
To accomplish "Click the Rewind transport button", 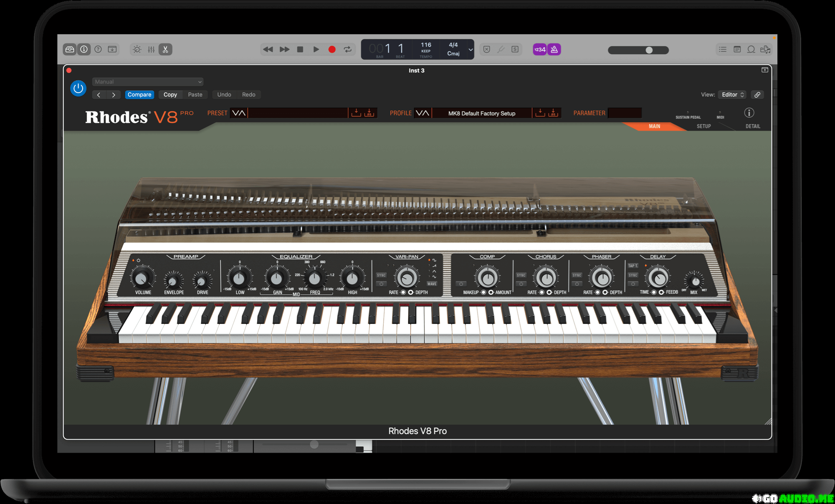I will 268,49.
